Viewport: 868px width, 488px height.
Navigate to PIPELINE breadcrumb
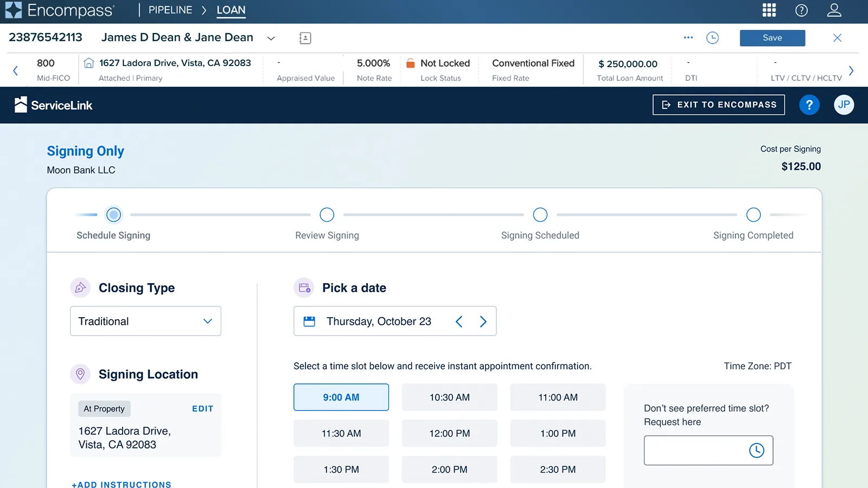click(x=170, y=10)
